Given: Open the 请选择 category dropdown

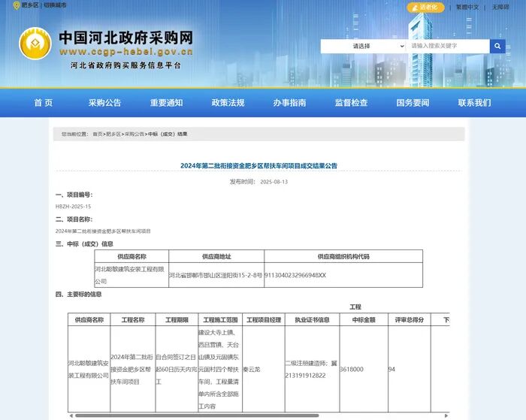Looking at the screenshot, I should click(x=363, y=46).
